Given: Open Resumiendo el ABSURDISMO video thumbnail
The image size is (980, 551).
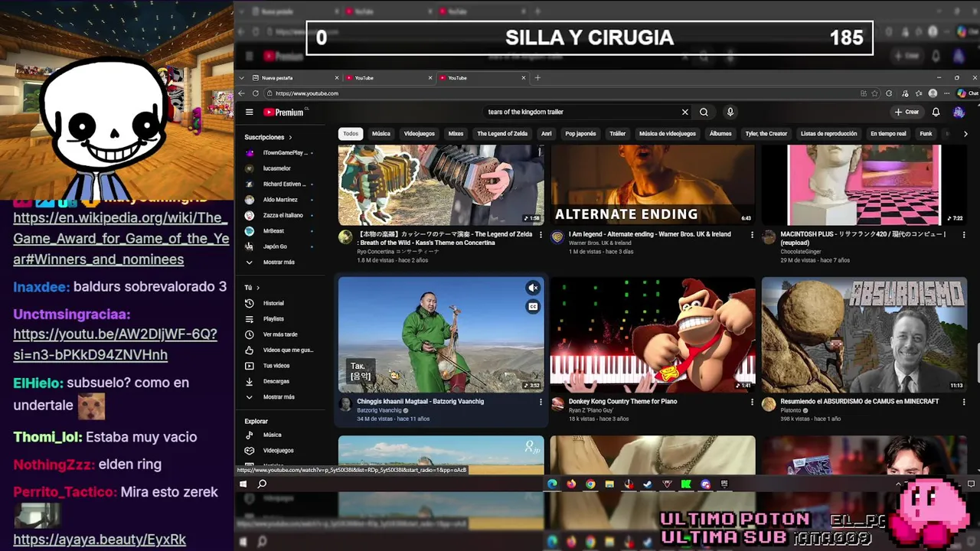Looking at the screenshot, I should pyautogui.click(x=864, y=334).
